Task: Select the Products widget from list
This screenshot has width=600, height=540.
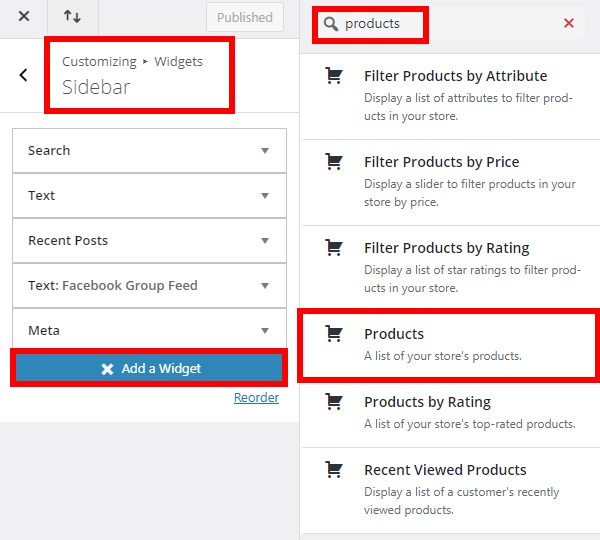Action: [x=450, y=345]
